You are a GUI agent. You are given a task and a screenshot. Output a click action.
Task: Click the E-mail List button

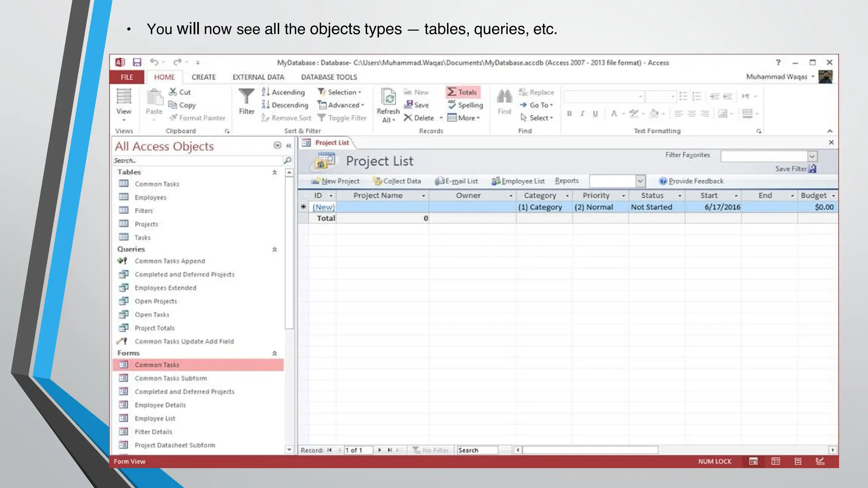tap(456, 181)
